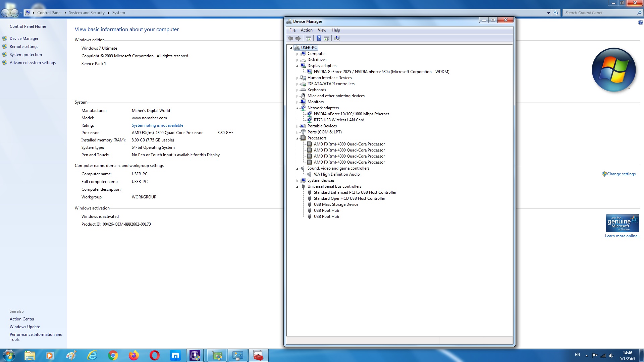Launch Firefox from the taskbar
Viewport: 644px width, 362px height.
tap(134, 355)
